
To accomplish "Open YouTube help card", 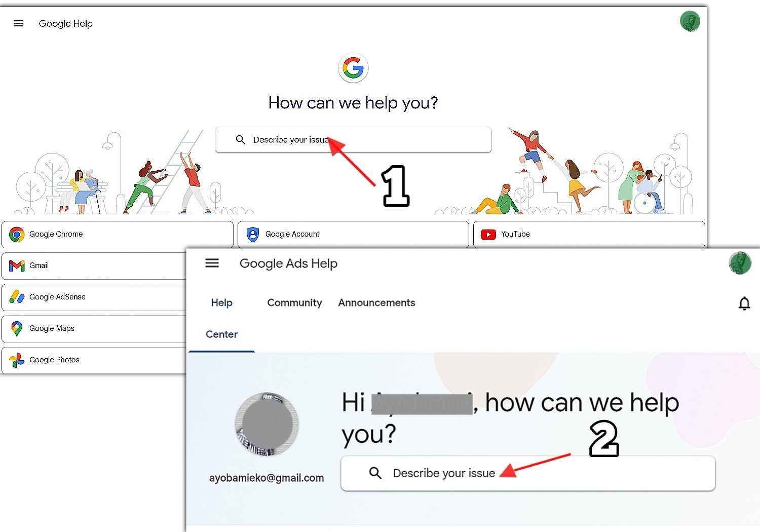I will (588, 235).
